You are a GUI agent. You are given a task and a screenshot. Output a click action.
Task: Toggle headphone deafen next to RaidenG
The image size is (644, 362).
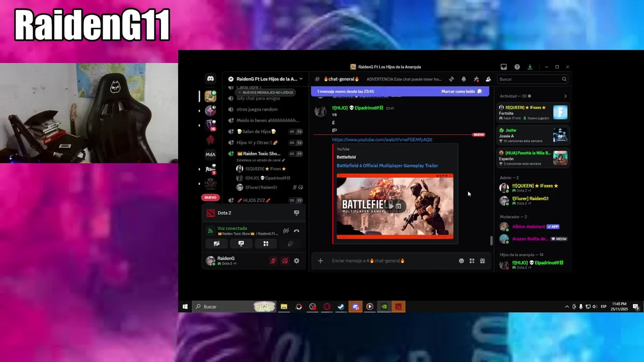285,260
